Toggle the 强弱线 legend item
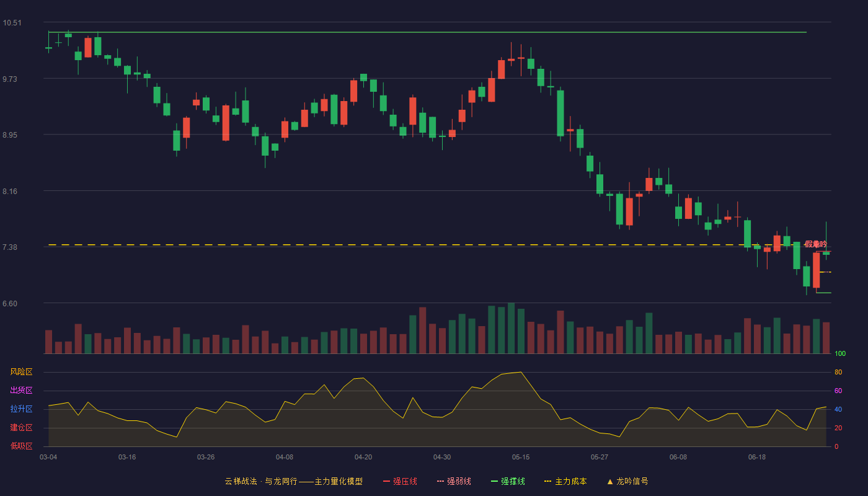 click(454, 481)
